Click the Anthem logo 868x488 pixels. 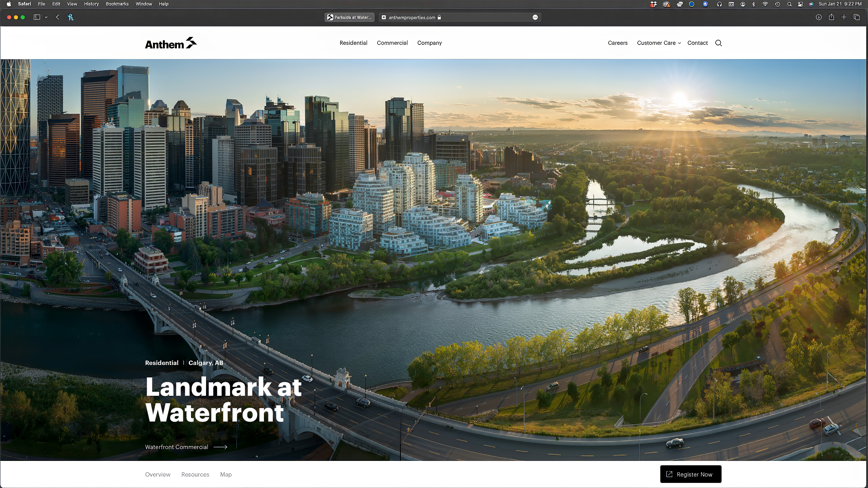[171, 43]
